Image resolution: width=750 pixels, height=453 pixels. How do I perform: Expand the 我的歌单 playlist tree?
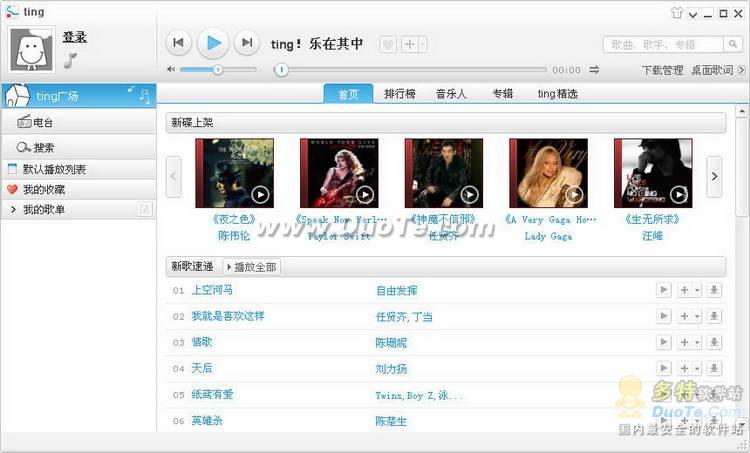13,210
